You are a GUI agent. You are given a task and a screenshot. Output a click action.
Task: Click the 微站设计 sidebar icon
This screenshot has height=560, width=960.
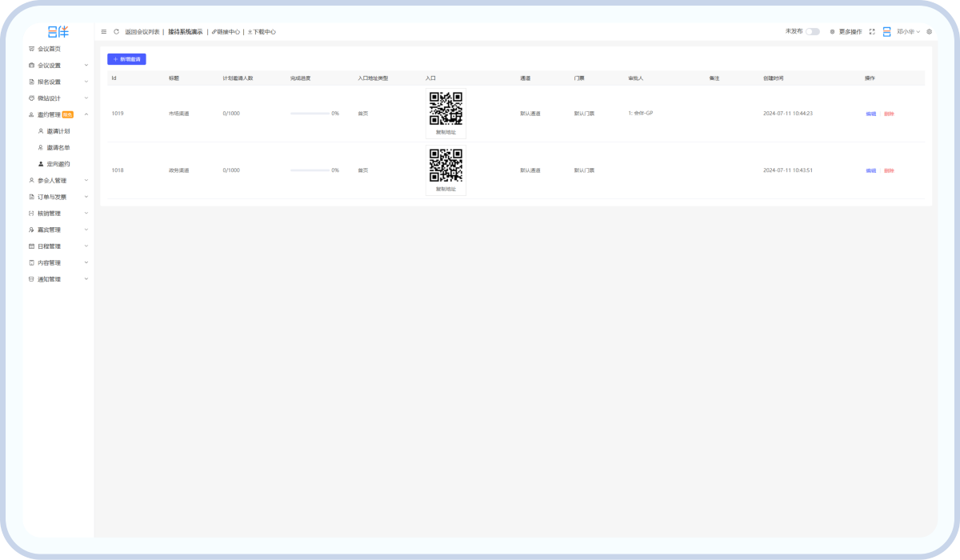[x=31, y=98]
